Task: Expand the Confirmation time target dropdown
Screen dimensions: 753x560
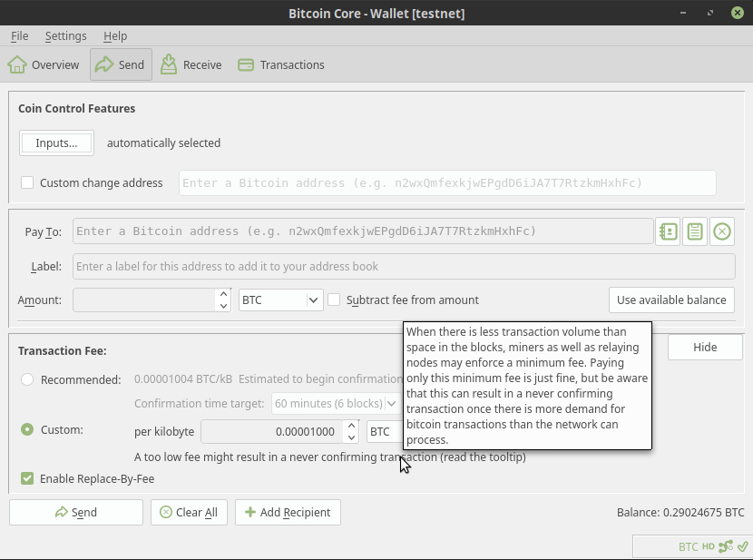Action: [336, 403]
